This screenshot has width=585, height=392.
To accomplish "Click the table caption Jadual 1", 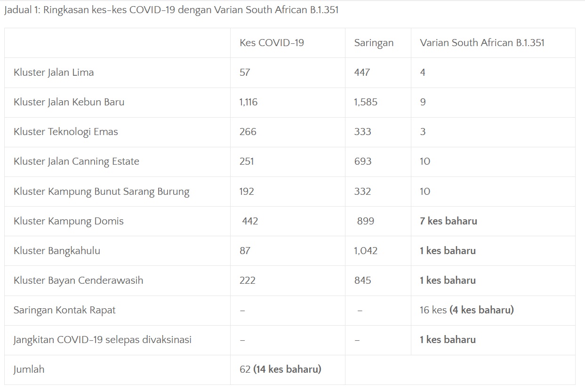I will coord(171,10).
